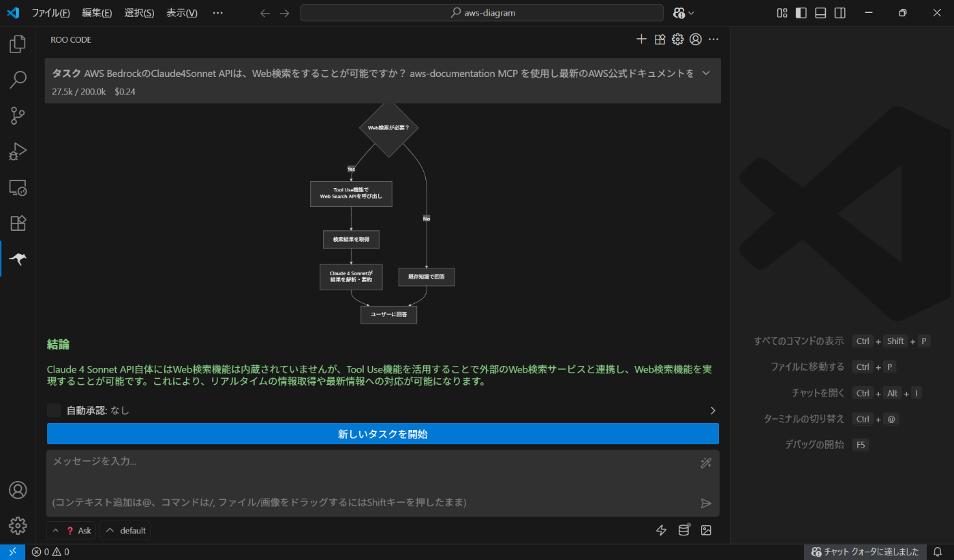Click the 検索結果を取得 node in the diagram
The height and width of the screenshot is (560, 954).
click(351, 239)
